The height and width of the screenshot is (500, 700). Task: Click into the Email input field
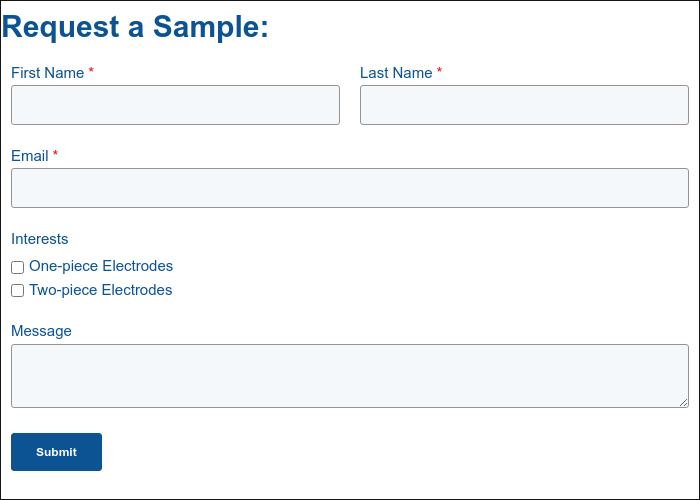pyautogui.click(x=350, y=188)
